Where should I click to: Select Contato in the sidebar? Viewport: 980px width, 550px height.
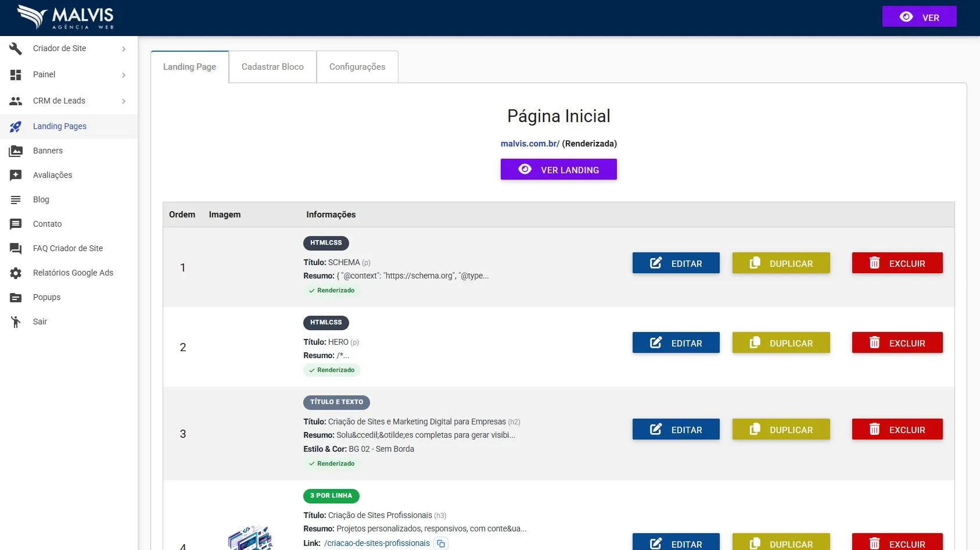pyautogui.click(x=69, y=224)
